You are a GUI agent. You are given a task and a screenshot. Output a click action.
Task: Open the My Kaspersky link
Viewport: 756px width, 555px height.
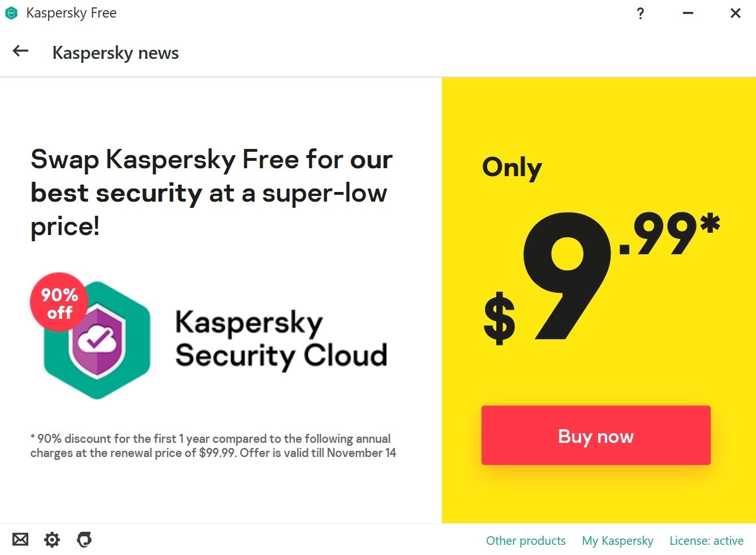pos(617,541)
